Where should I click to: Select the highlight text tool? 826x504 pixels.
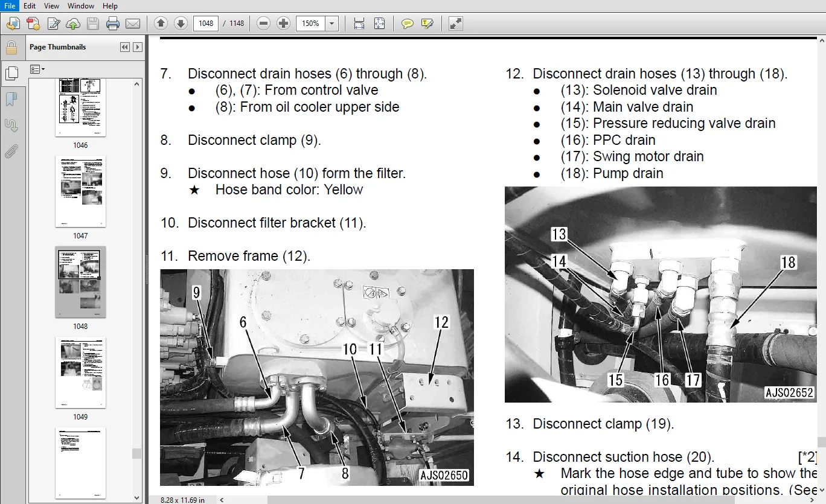(427, 24)
